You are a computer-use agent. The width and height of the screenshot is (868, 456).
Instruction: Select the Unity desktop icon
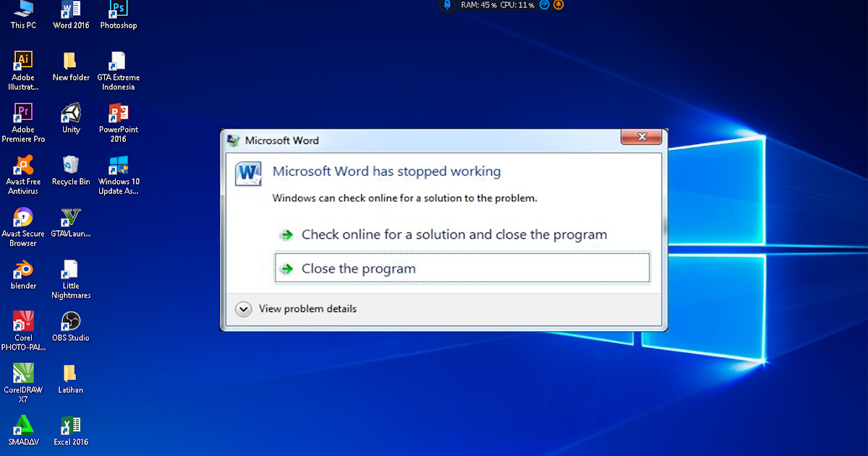click(x=71, y=119)
